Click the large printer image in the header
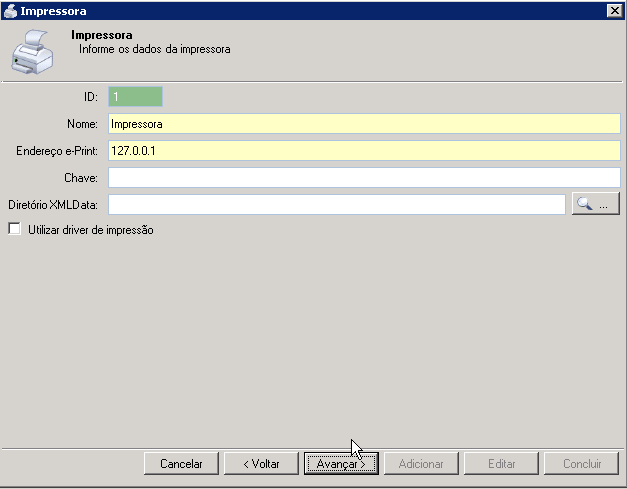 (x=32, y=52)
